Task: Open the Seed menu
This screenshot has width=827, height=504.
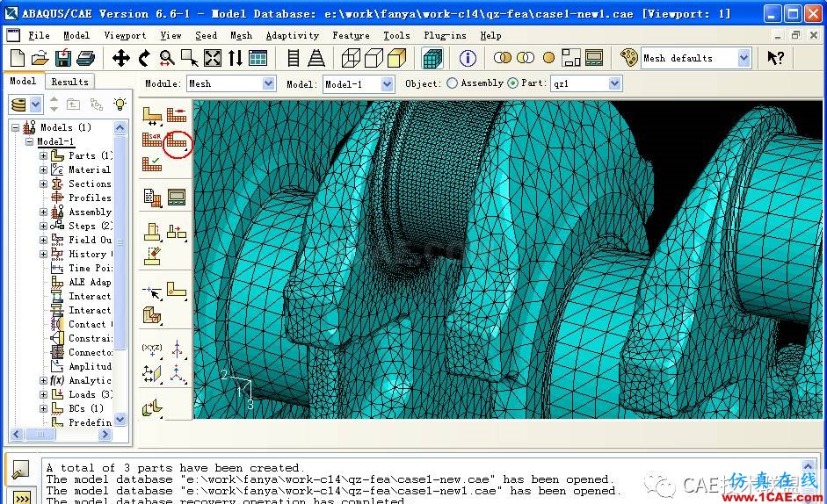Action: pyautogui.click(x=206, y=36)
